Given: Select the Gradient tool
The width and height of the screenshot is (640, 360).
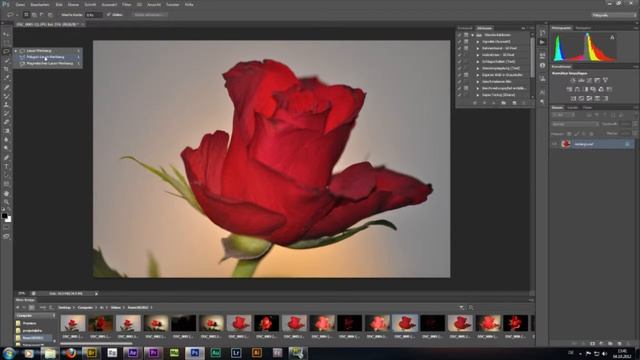Looking at the screenshot, I should 6,131.
